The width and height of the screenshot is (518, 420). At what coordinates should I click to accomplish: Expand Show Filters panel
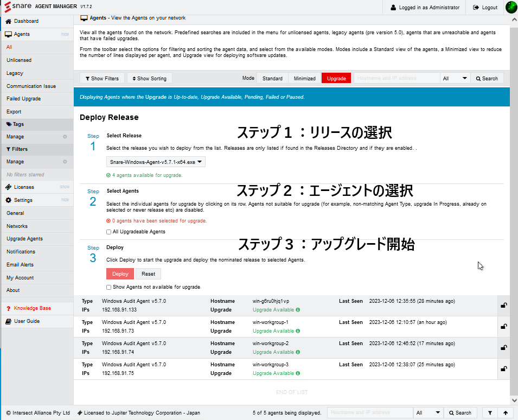coord(102,78)
